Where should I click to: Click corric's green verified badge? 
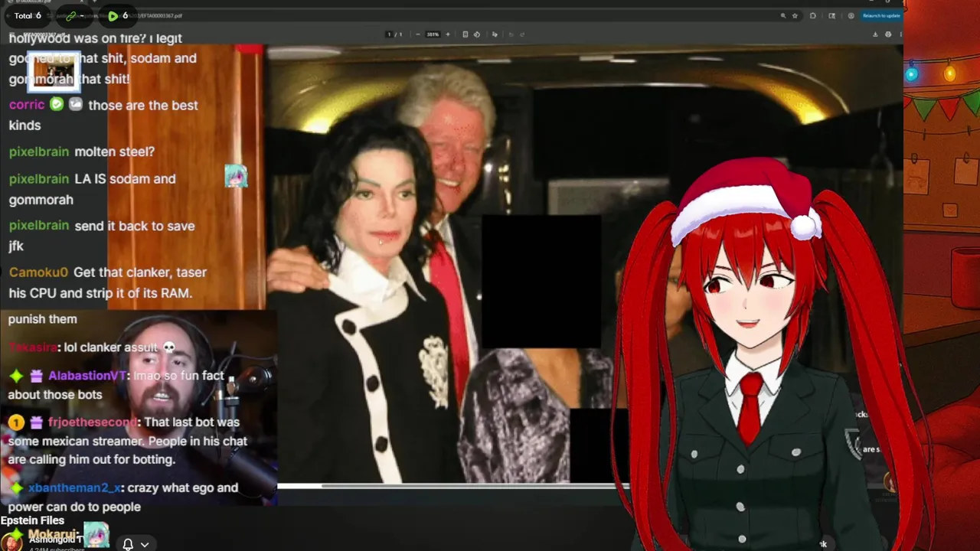tap(57, 104)
